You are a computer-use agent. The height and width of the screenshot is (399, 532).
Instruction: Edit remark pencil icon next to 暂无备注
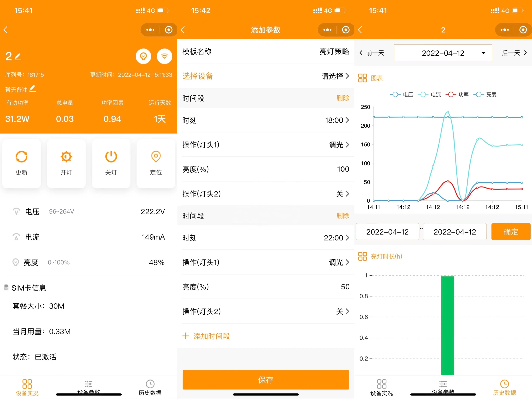point(33,89)
